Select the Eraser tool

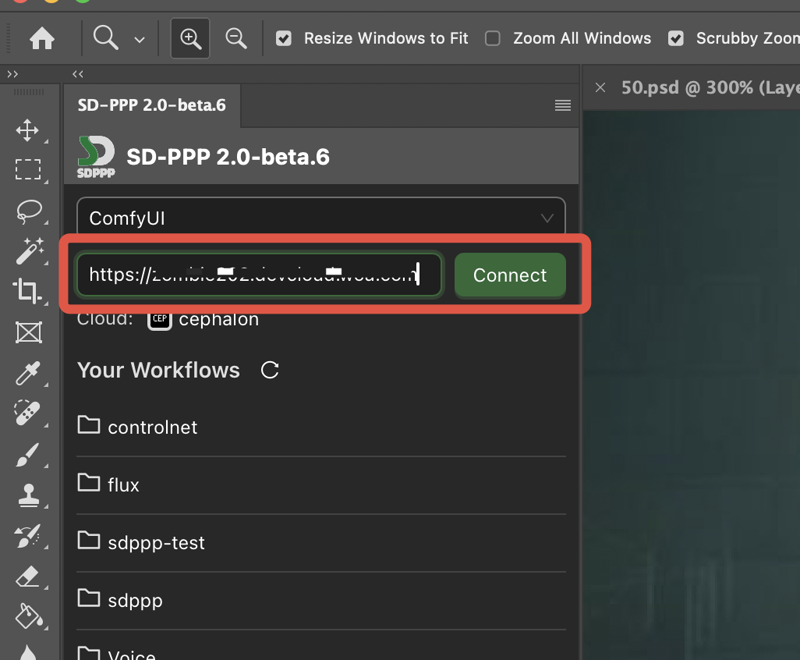coord(28,577)
